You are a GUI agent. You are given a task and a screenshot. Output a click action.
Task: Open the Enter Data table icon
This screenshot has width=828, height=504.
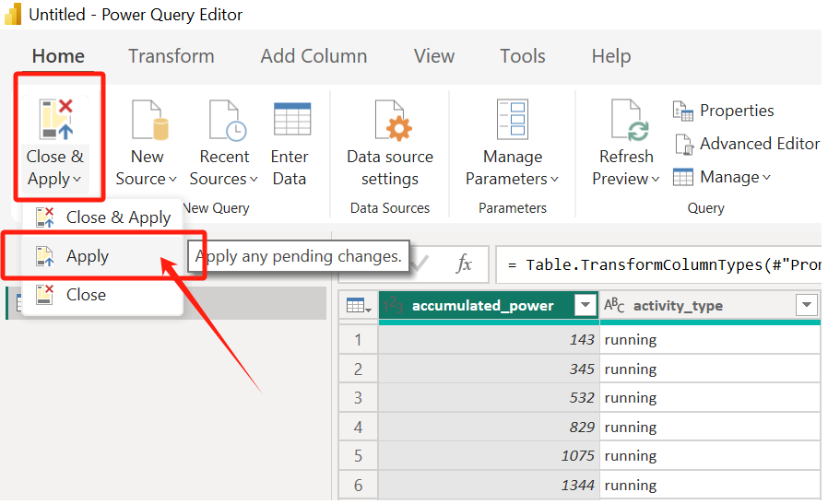coord(292,119)
